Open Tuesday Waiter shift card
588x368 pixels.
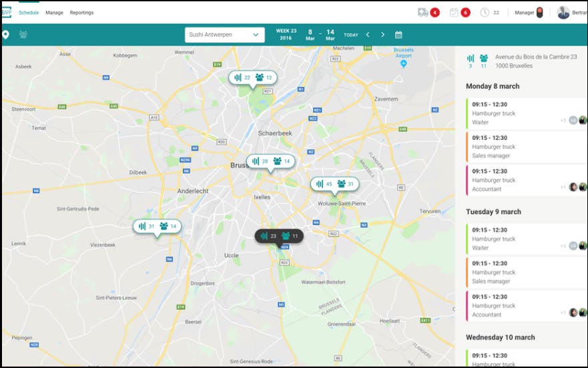pyautogui.click(x=527, y=239)
